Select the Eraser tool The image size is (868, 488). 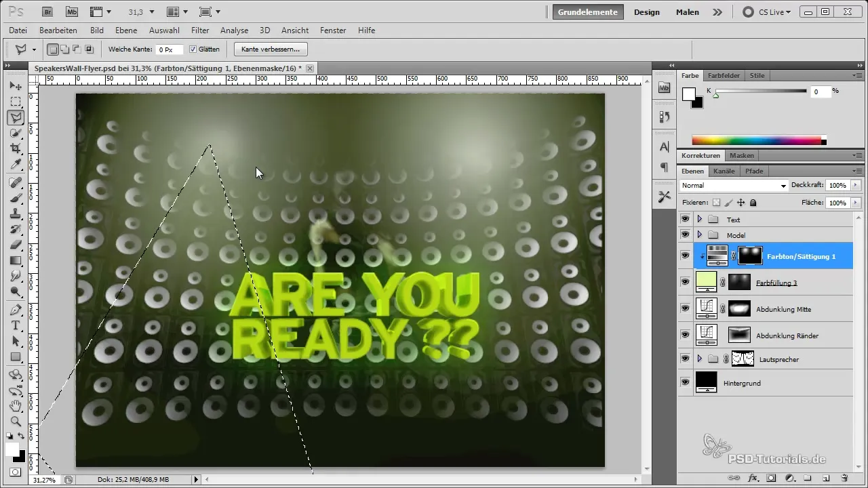[x=16, y=245]
